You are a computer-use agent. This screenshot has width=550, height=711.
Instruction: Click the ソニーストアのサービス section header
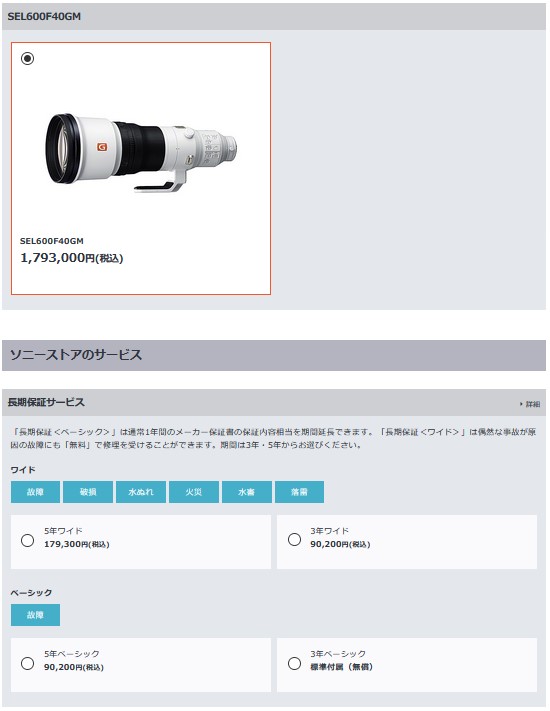click(x=274, y=355)
